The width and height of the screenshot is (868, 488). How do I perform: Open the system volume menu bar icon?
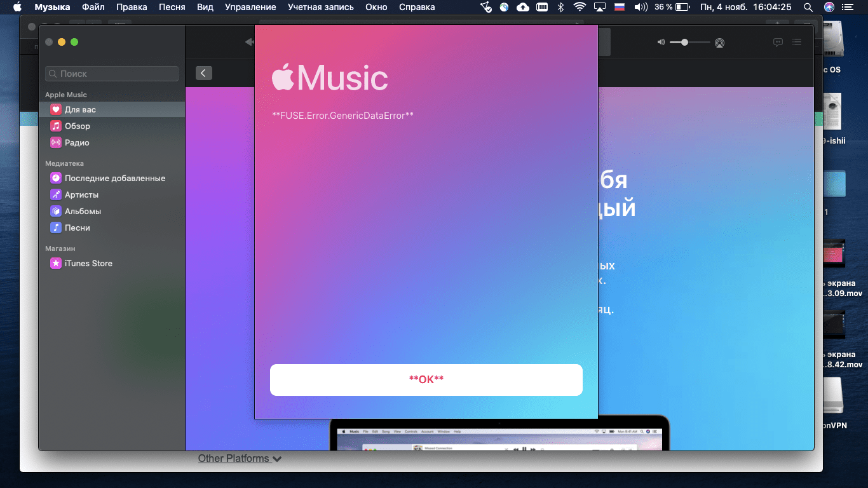[x=641, y=7]
